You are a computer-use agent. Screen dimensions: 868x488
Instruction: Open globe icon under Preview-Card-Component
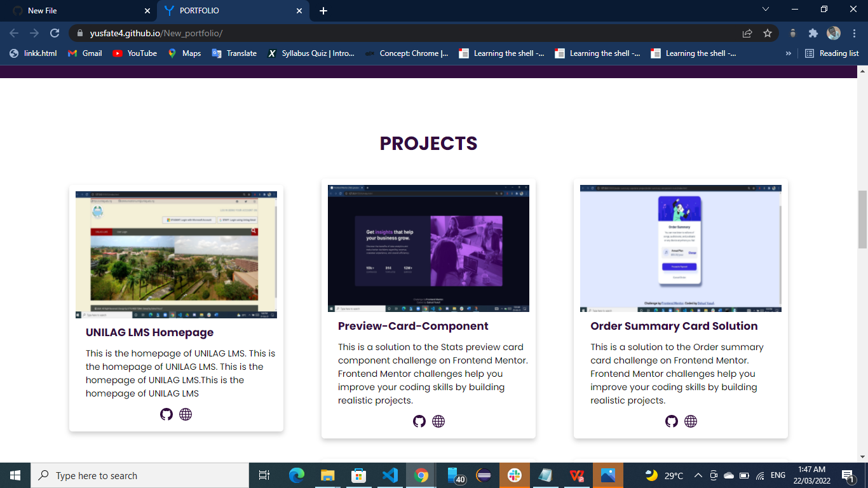(x=438, y=421)
